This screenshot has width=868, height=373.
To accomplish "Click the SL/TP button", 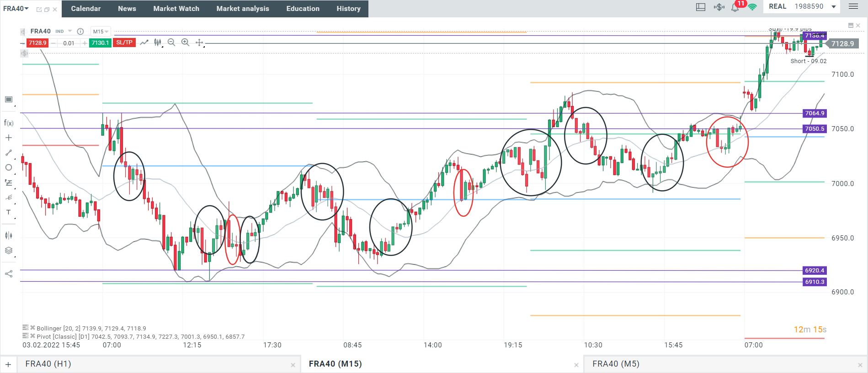I will click(x=124, y=43).
